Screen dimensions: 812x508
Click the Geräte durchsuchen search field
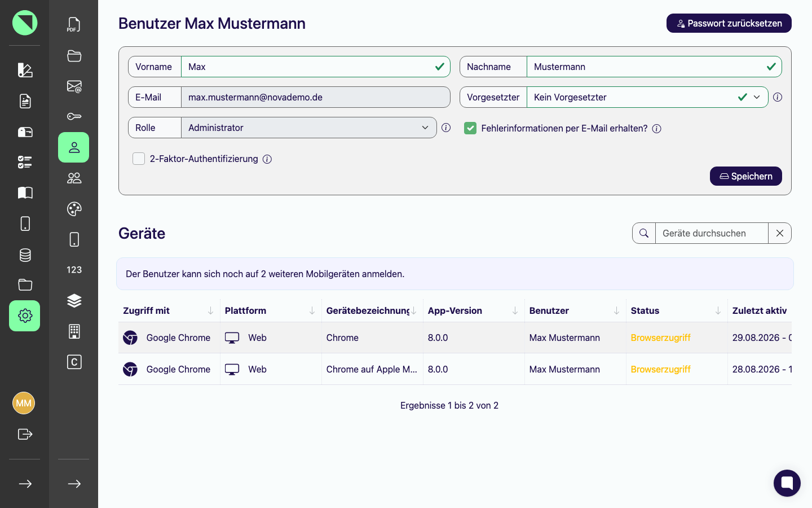712,233
